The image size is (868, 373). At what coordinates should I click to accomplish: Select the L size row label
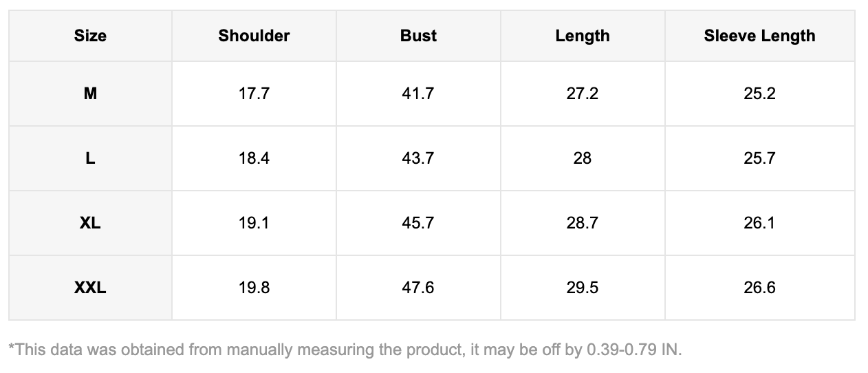[90, 158]
